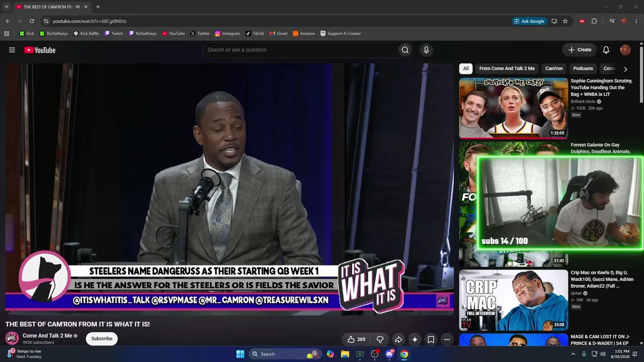
Task: Like the video with 265 likes
Action: (356, 339)
